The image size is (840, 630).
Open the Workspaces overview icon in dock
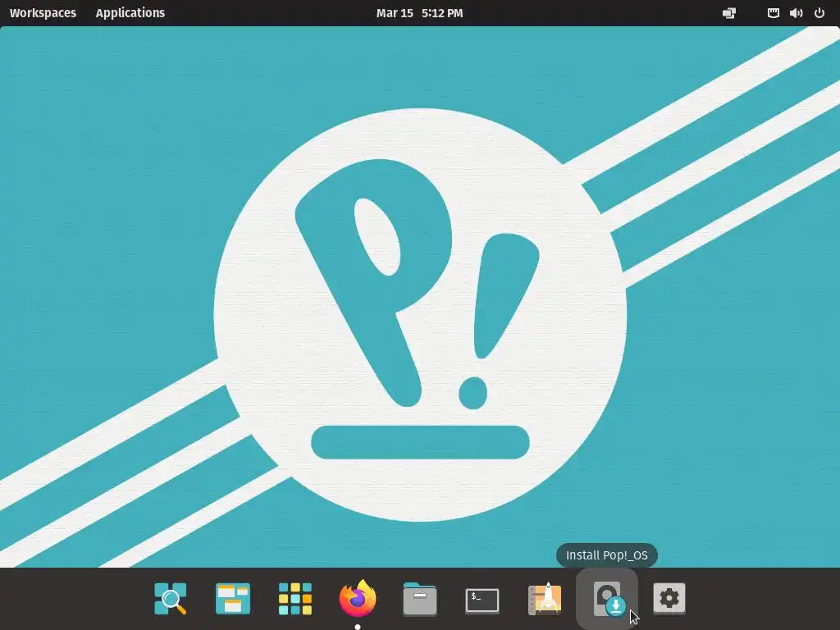(232, 598)
